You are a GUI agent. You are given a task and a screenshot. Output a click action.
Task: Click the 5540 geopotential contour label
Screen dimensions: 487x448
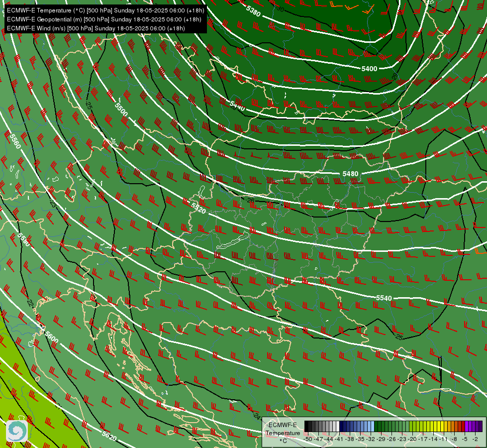pyautogui.click(x=384, y=298)
